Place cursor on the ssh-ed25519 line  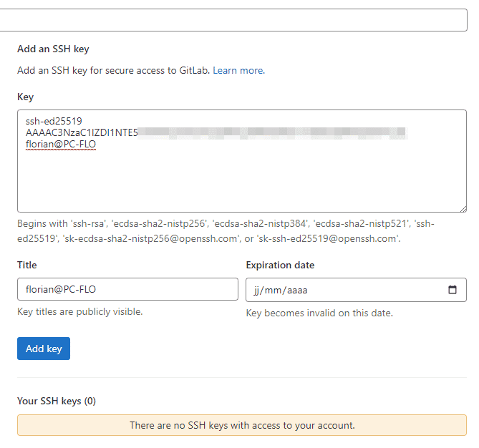pyautogui.click(x=54, y=121)
